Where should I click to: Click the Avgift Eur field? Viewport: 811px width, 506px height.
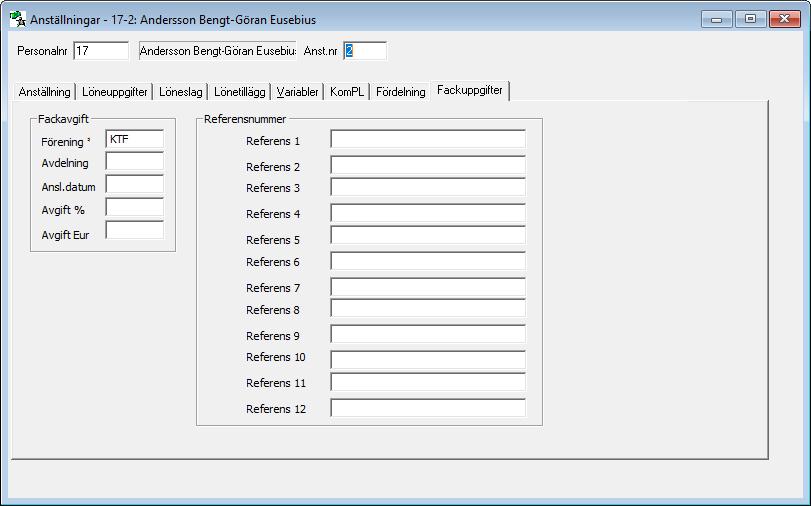tap(134, 230)
